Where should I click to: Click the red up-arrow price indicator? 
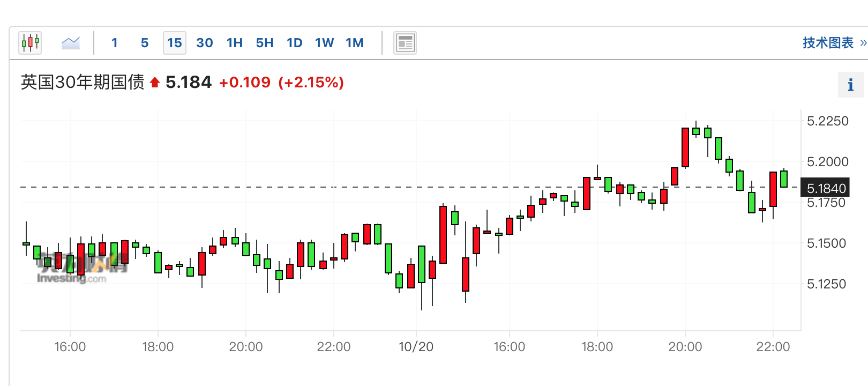[155, 83]
